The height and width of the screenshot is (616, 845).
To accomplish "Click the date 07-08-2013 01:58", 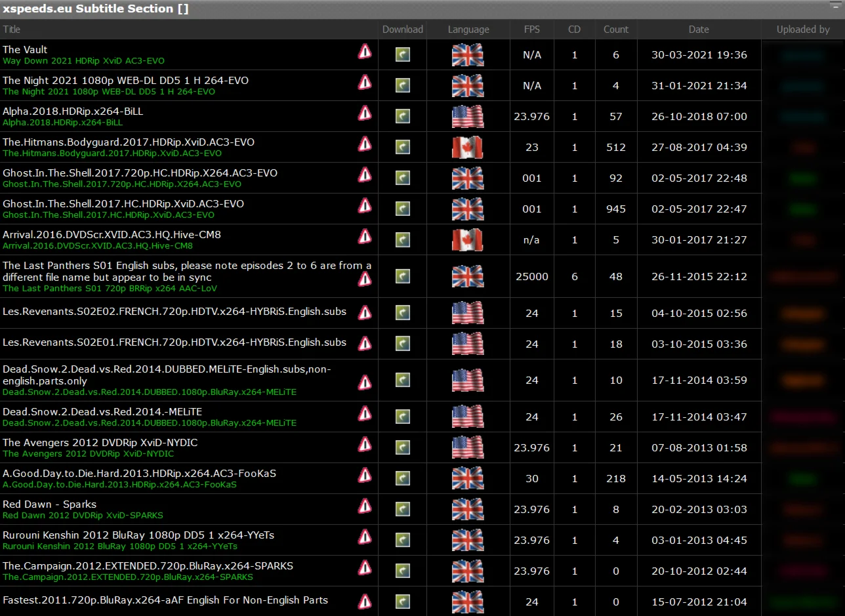I will pos(699,447).
